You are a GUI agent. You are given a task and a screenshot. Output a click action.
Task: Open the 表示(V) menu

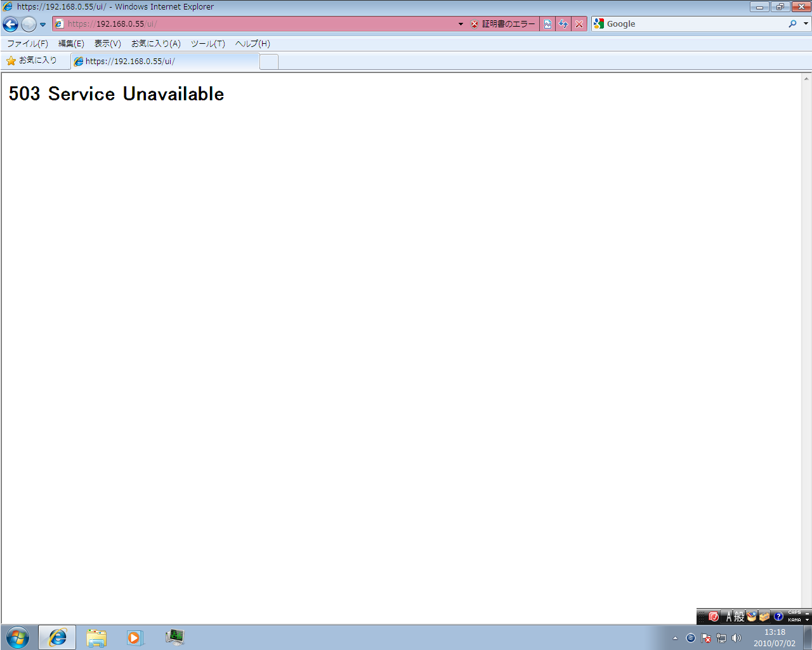pos(107,44)
